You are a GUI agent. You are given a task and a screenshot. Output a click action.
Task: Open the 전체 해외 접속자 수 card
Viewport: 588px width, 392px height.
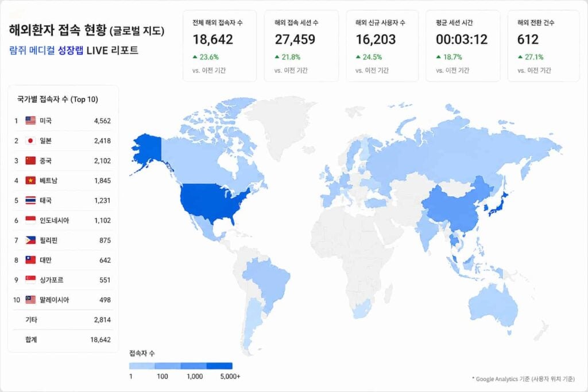(220, 46)
